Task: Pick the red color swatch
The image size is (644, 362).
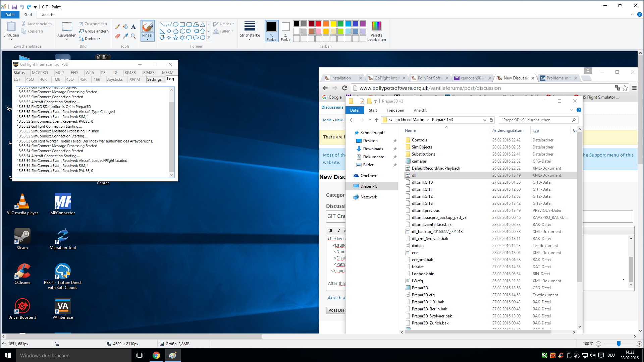Action: [x=319, y=24]
